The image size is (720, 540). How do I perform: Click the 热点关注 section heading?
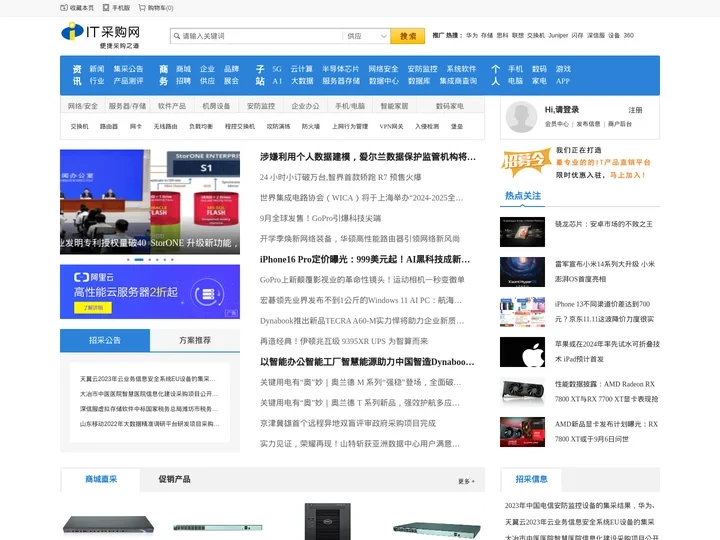523,196
